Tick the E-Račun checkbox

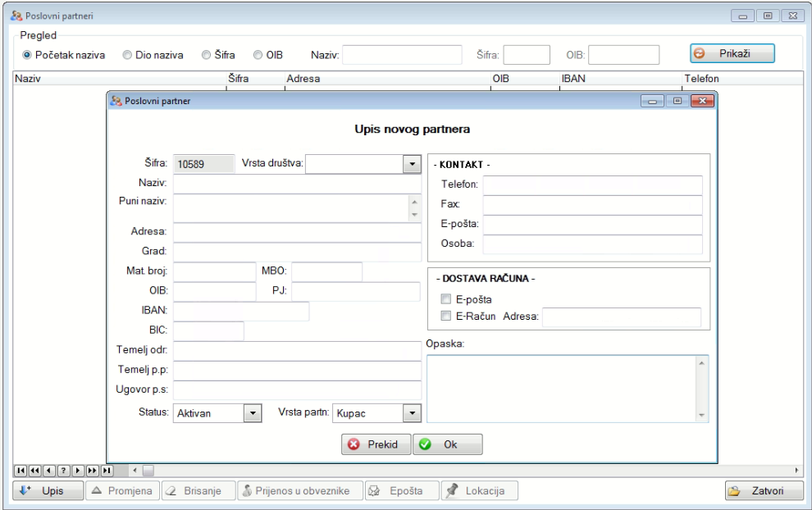coord(447,316)
